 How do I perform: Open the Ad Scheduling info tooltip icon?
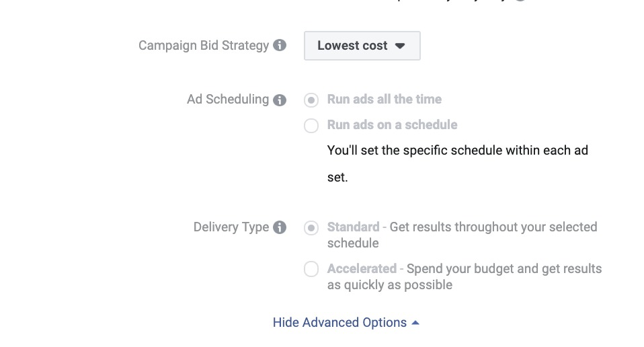280,100
